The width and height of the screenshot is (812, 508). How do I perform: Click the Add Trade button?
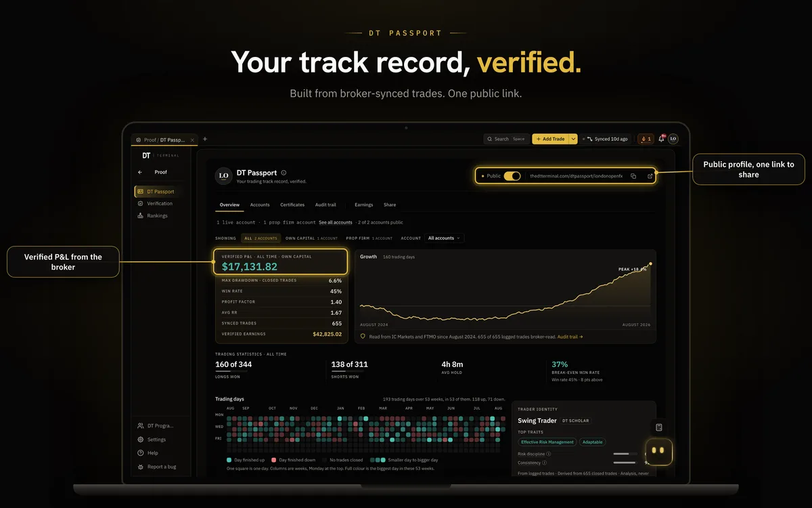(550, 139)
